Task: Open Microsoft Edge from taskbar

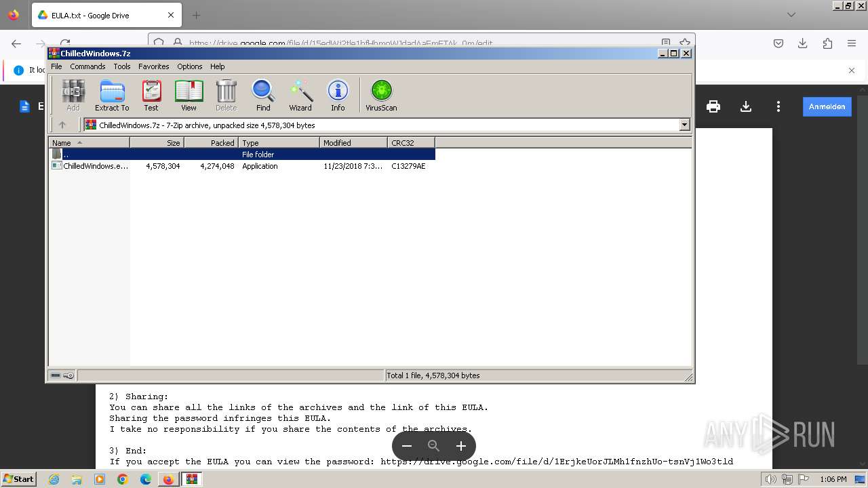Action: click(146, 479)
